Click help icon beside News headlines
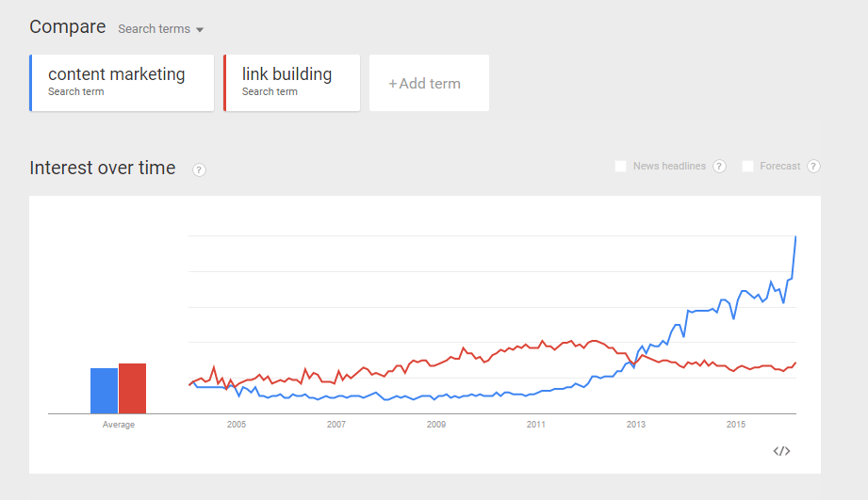The width and height of the screenshot is (868, 500). 719,166
